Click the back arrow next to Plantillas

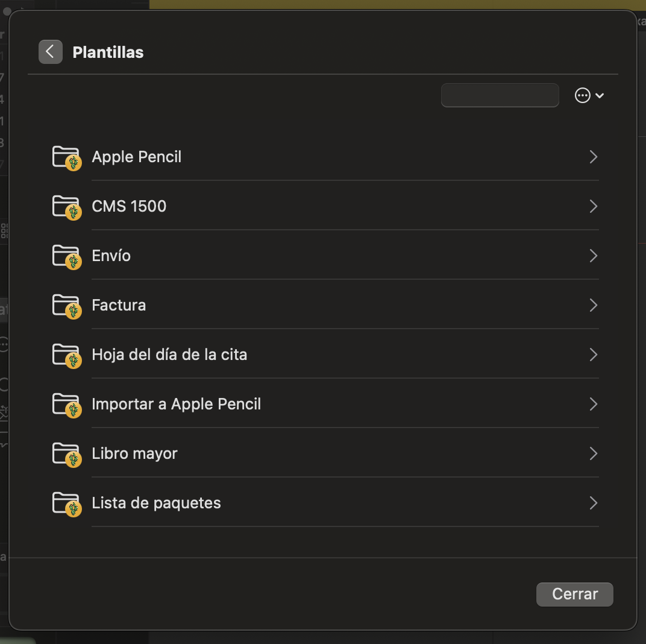50,52
